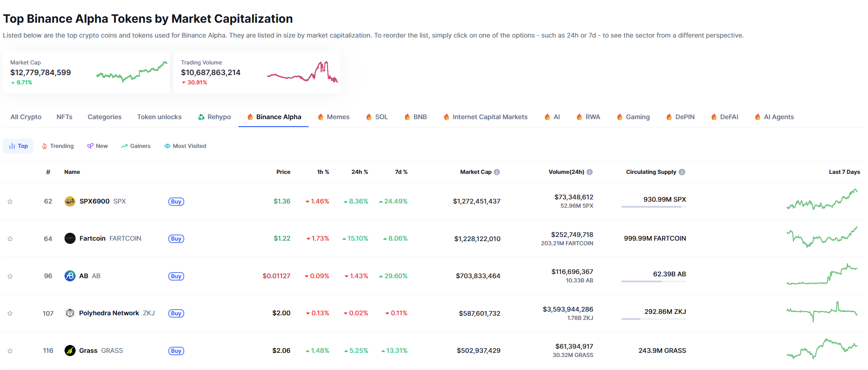Sort by the 1h % column
The width and height of the screenshot is (868, 370).
point(323,172)
